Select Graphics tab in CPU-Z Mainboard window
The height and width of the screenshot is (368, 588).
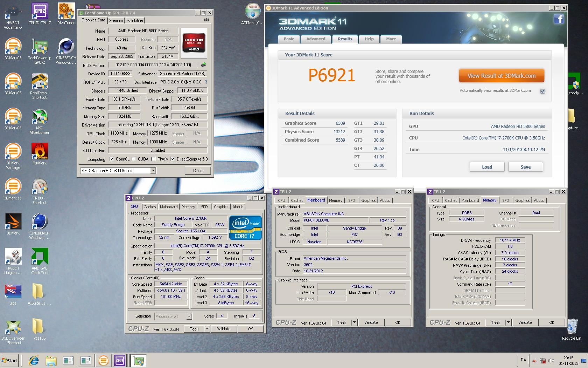pyautogui.click(x=368, y=200)
